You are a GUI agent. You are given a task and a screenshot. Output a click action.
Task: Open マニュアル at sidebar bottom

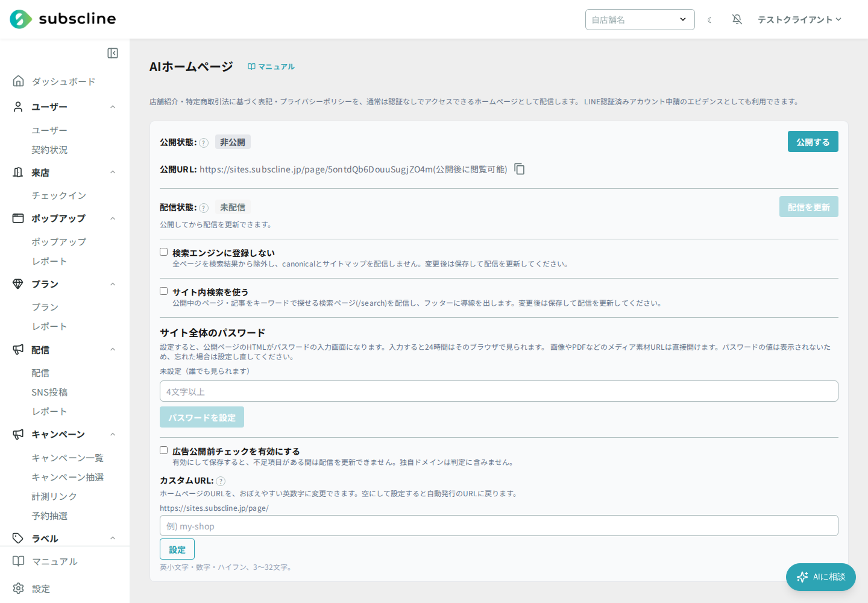54,561
